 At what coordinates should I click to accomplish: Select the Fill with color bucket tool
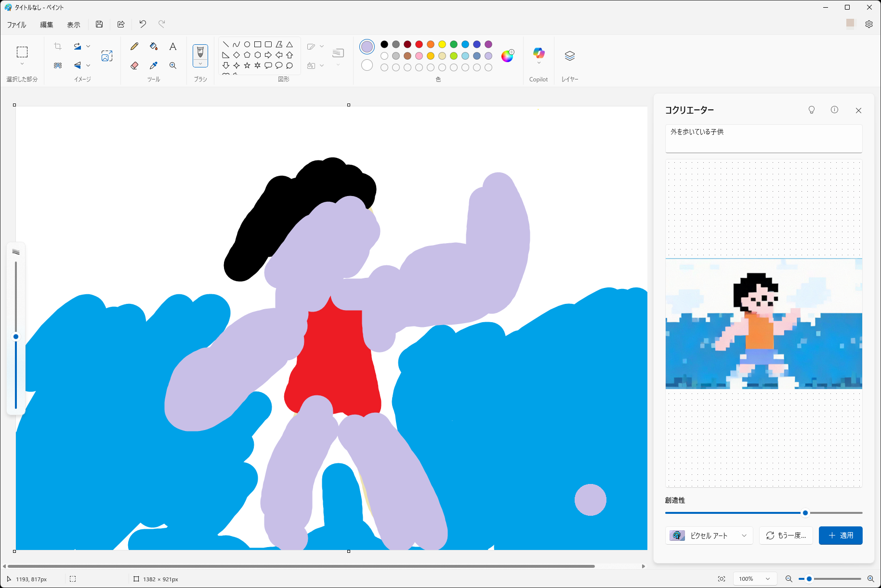[x=154, y=46]
